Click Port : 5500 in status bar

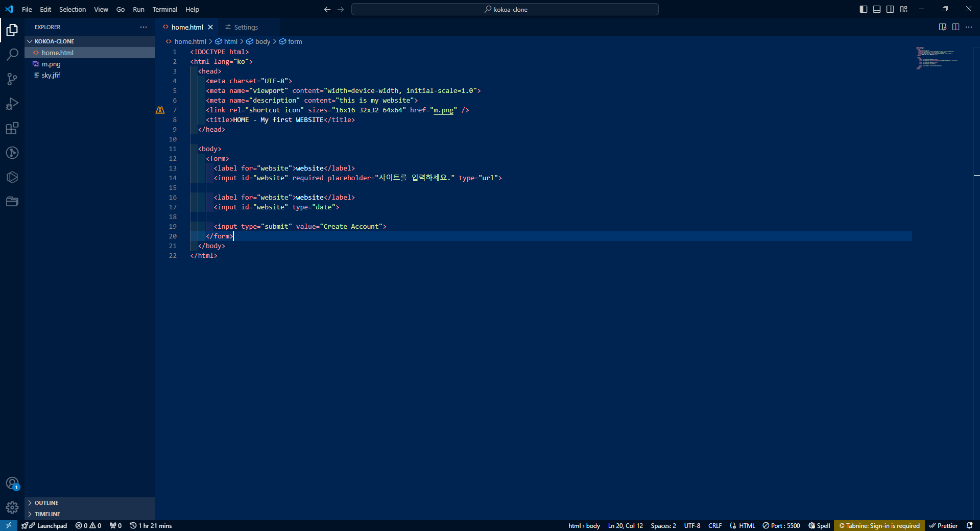(x=781, y=525)
